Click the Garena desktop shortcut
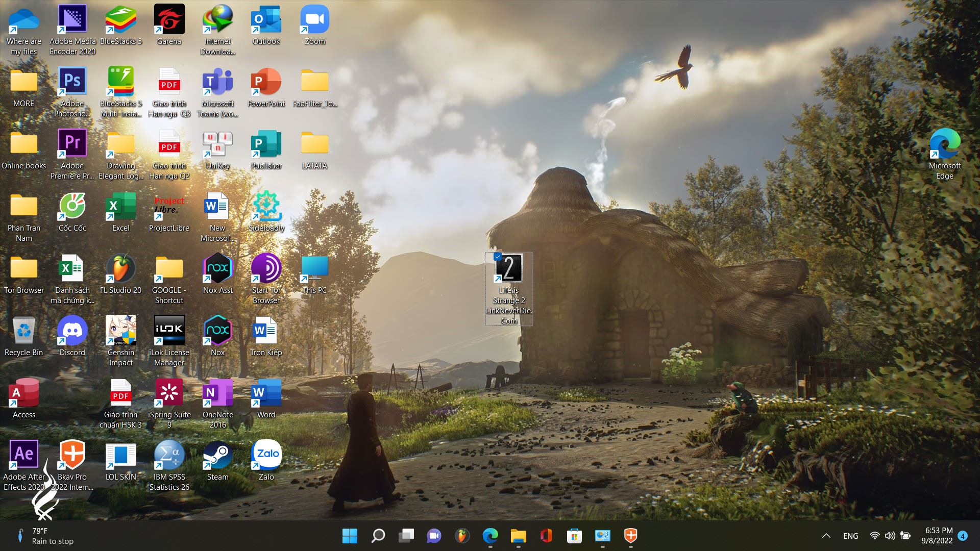 pyautogui.click(x=169, y=20)
